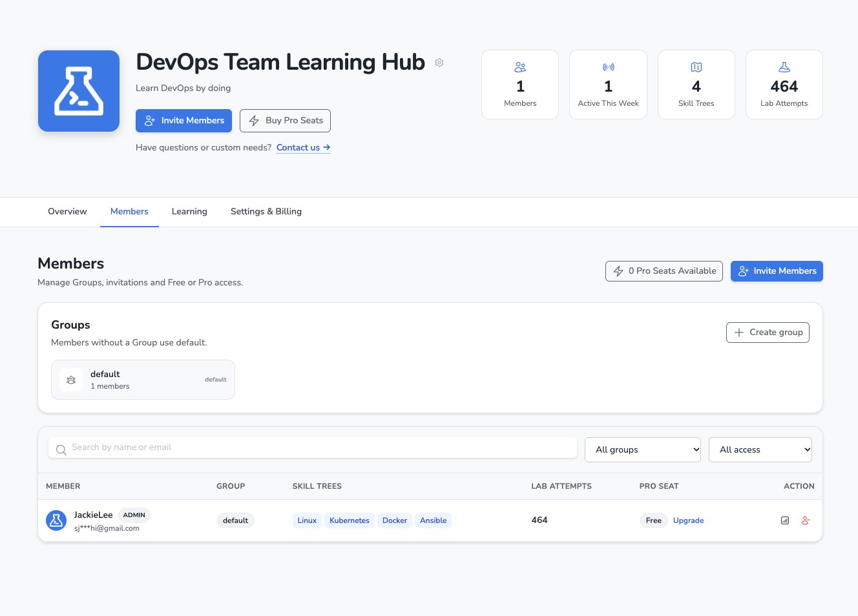Switch to the Overview tab
Image resolution: width=858 pixels, height=616 pixels.
coord(67,212)
